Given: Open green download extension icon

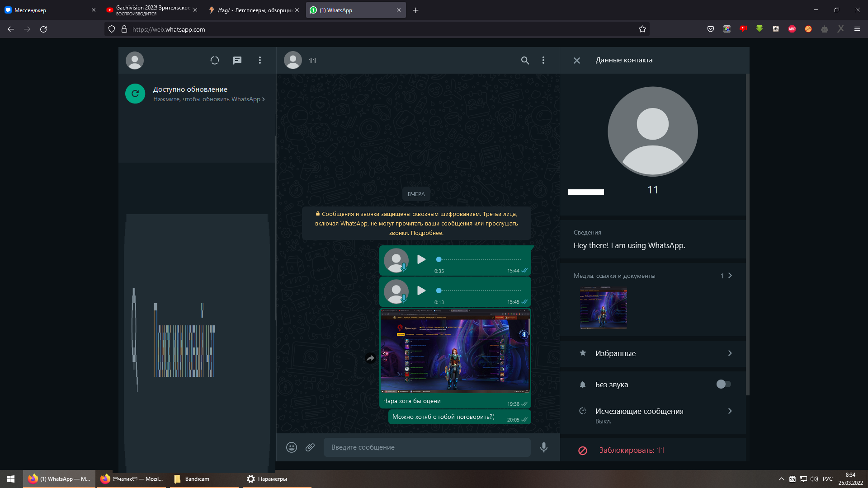Looking at the screenshot, I should [759, 29].
